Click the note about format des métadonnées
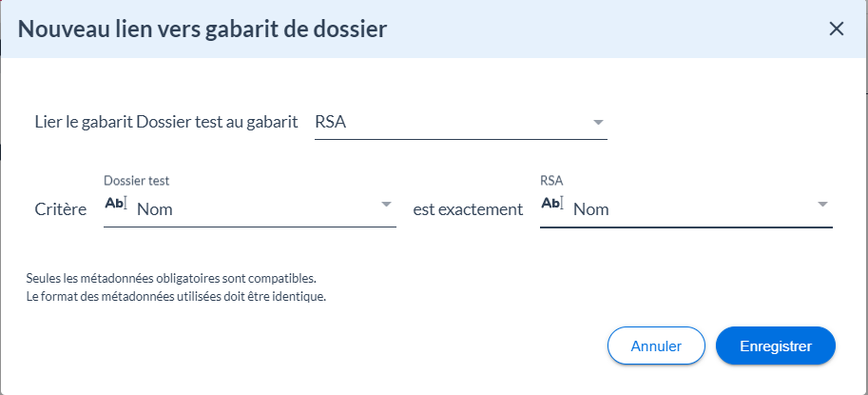868x395 pixels. (x=177, y=296)
